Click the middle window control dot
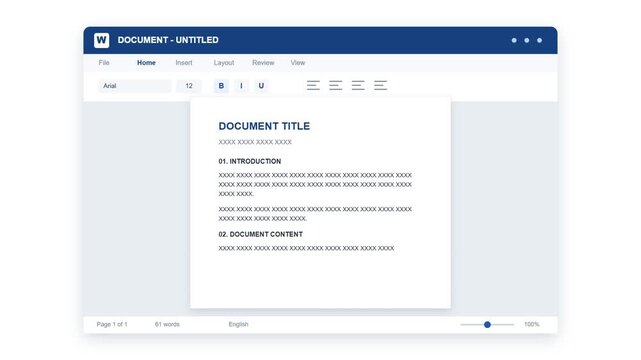641x360 pixels. coord(527,40)
